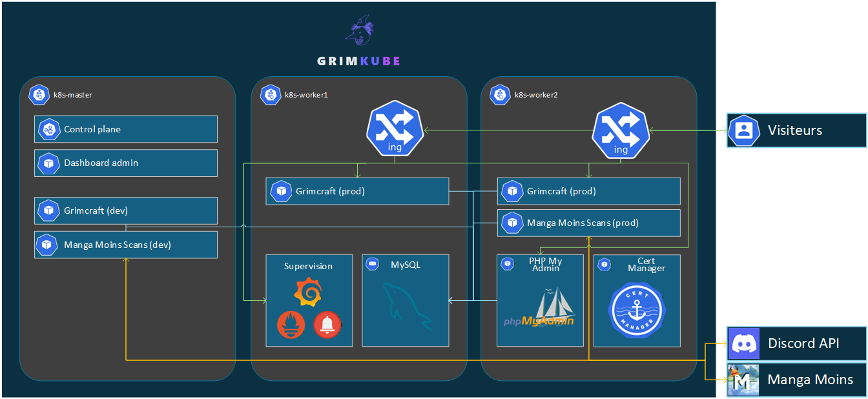The width and height of the screenshot is (868, 399).
Task: Open the Dashboard admin box
Action: click(x=126, y=163)
